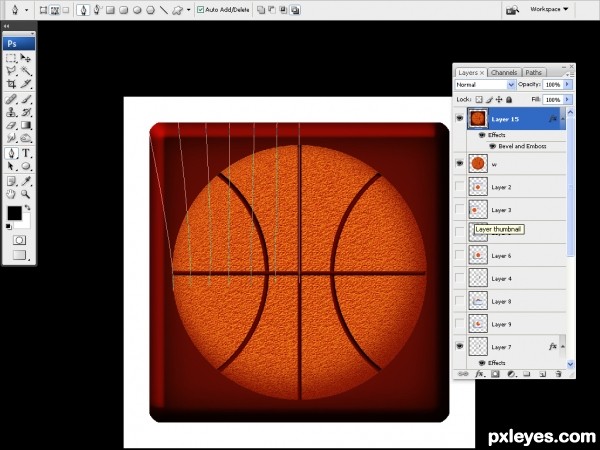This screenshot has height=450, width=600.
Task: Select Freeform Pen tool in options bar
Action: [97, 10]
